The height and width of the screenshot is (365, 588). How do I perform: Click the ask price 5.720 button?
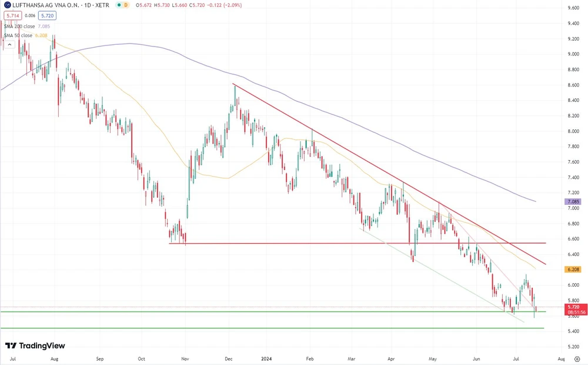(47, 15)
